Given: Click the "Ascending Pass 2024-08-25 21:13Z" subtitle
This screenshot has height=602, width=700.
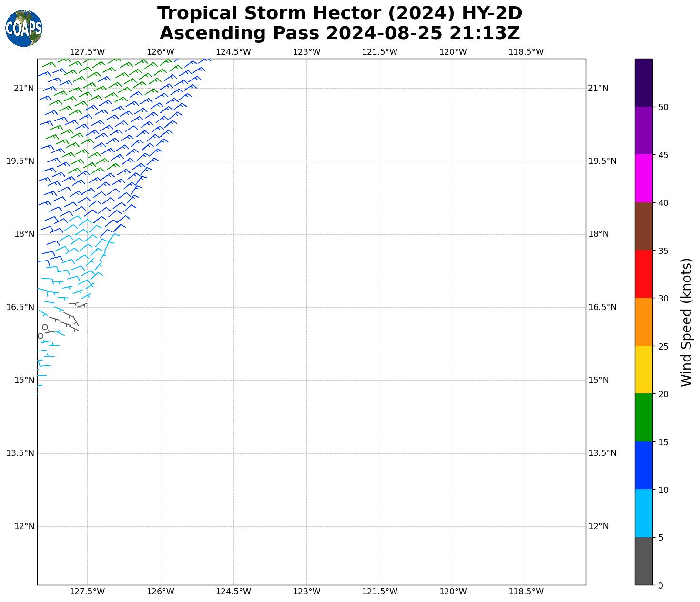Looking at the screenshot, I should 340,33.
